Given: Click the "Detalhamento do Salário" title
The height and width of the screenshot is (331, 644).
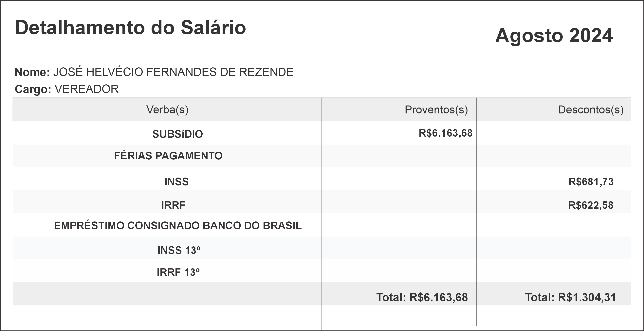Looking at the screenshot, I should point(130,27).
